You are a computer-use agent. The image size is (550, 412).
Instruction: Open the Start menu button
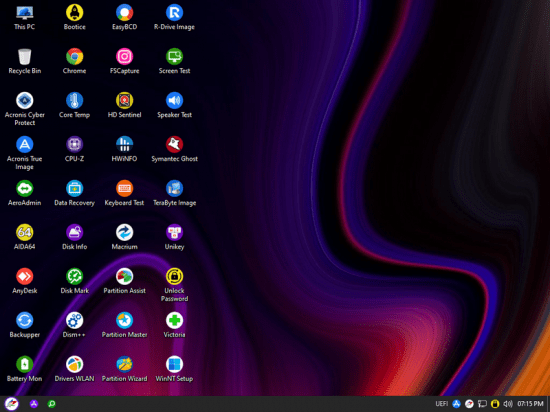(11, 404)
